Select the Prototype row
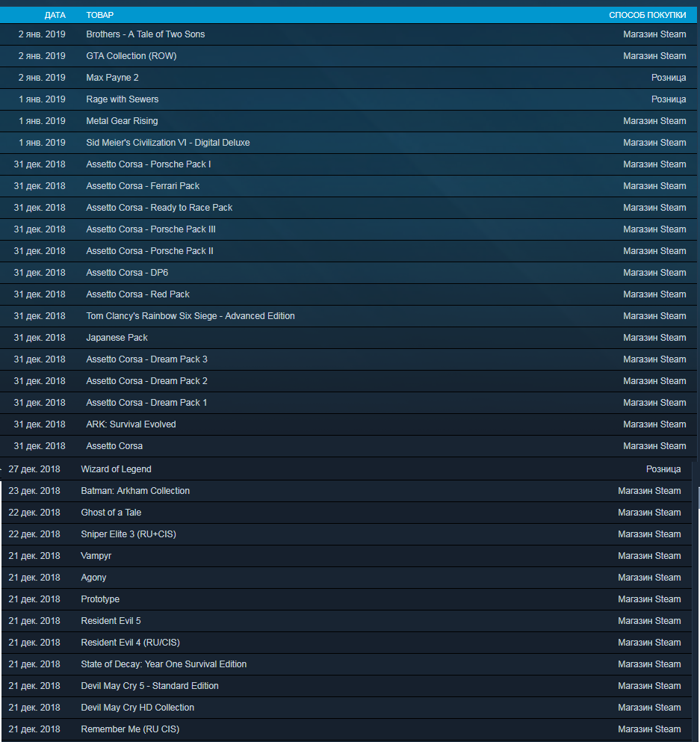Viewport: 700px width, 742px height. click(x=347, y=599)
